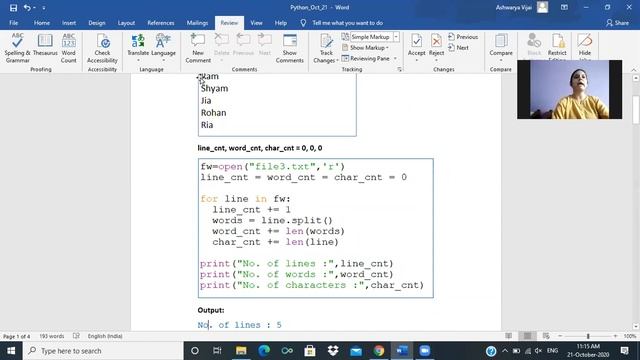Run Check Accessibility
The width and height of the screenshot is (640, 360).
point(102,48)
